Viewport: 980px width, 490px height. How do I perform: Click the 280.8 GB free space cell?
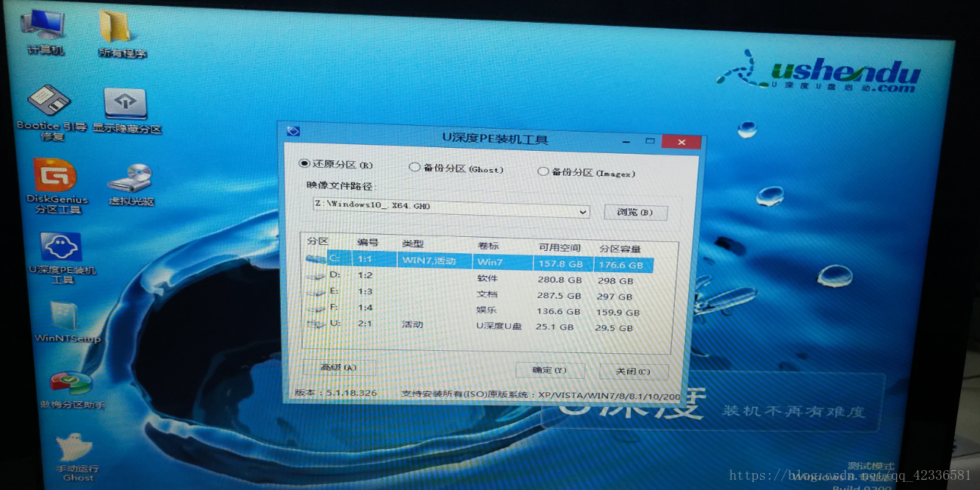click(x=559, y=280)
